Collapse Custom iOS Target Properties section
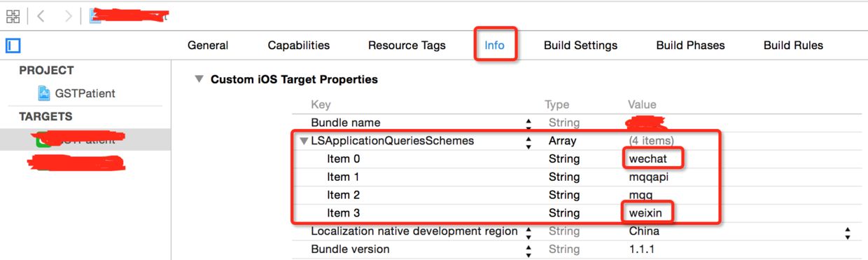 [x=199, y=80]
